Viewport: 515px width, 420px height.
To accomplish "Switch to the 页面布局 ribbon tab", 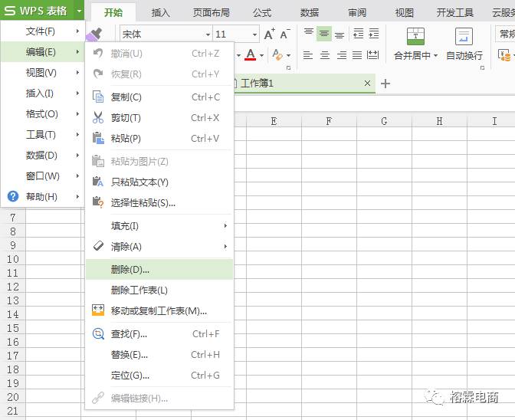I will coord(212,12).
